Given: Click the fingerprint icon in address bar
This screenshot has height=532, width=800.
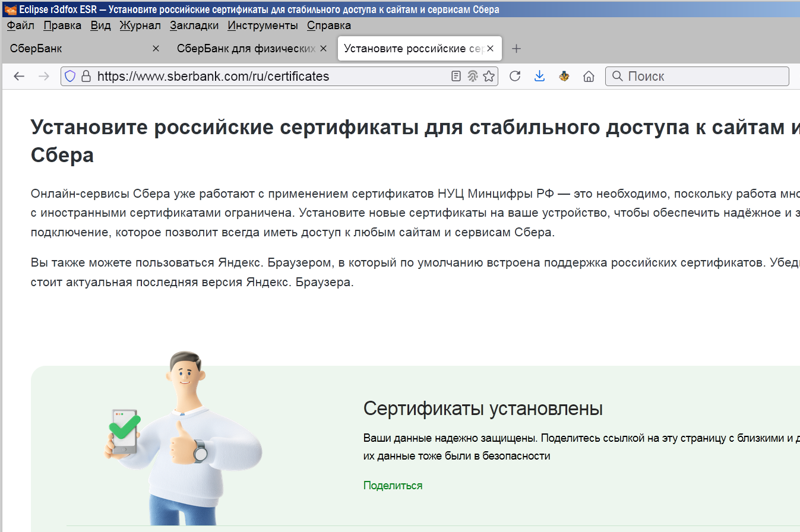Looking at the screenshot, I should pyautogui.click(x=472, y=76).
